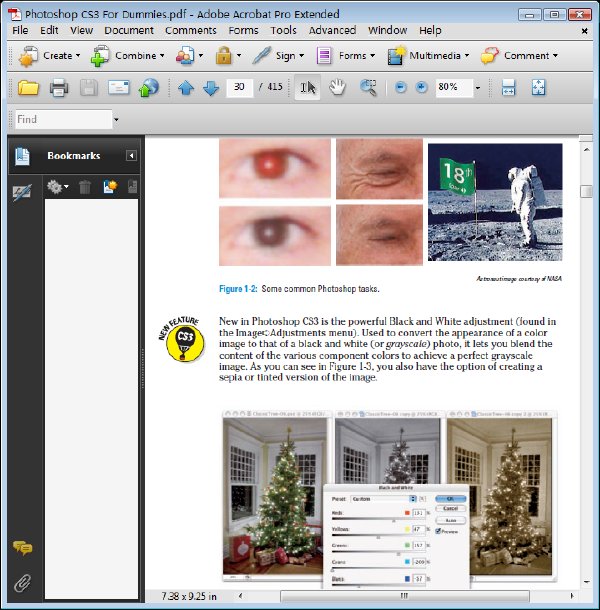Open the File menu
Screen dimensions: 600x610
click(20, 30)
